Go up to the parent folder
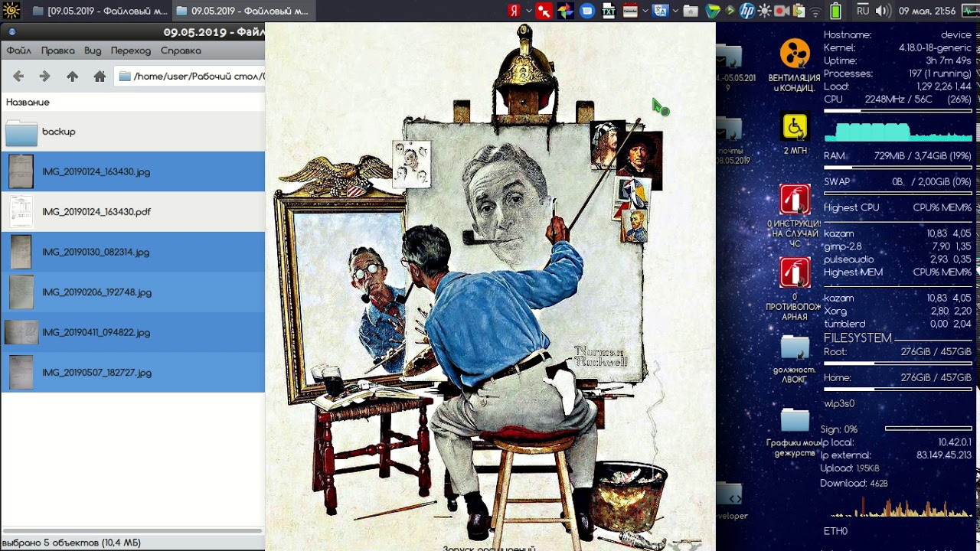Screen dimensions: 980x551 pyautogui.click(x=72, y=76)
